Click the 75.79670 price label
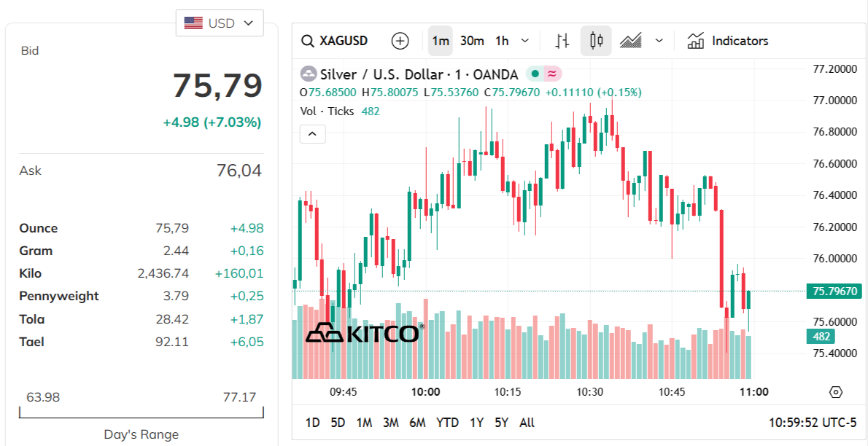 click(x=833, y=290)
